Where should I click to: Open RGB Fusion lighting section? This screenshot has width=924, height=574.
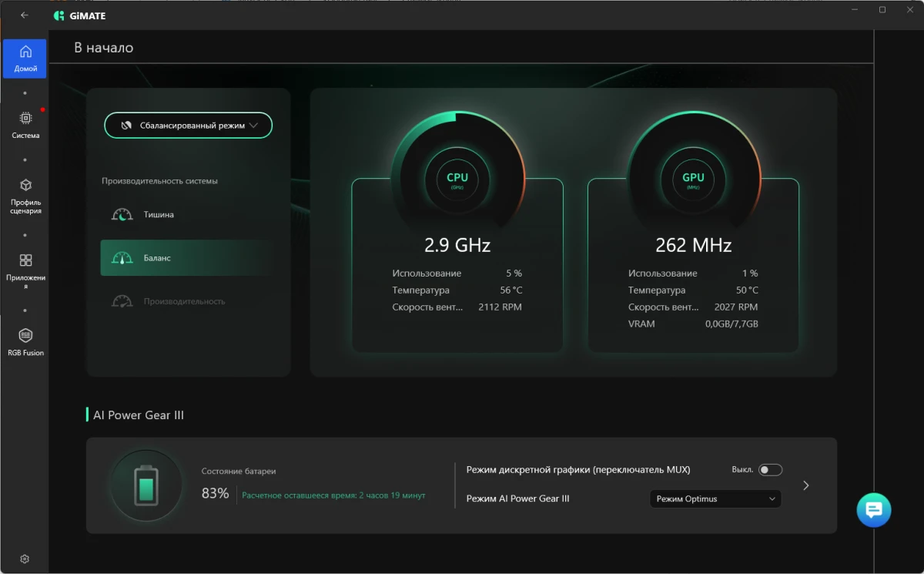pos(25,343)
